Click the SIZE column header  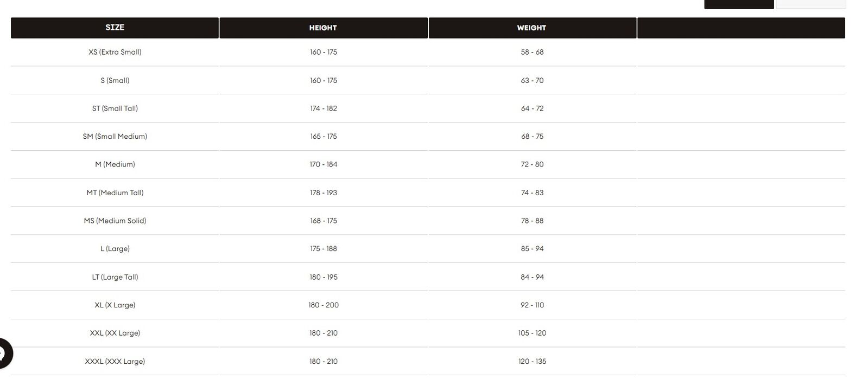click(115, 28)
